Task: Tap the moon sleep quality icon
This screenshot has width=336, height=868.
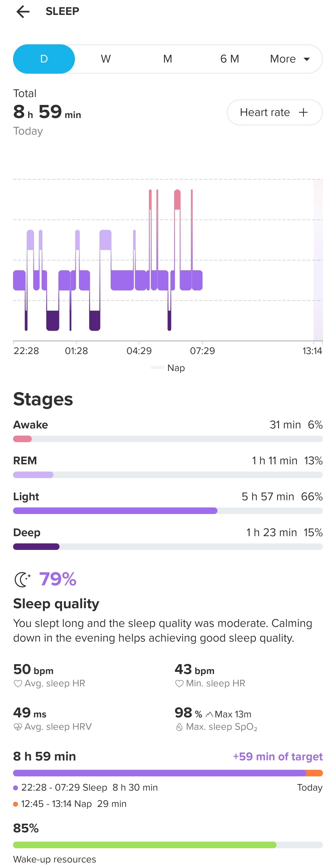Action: tap(23, 580)
